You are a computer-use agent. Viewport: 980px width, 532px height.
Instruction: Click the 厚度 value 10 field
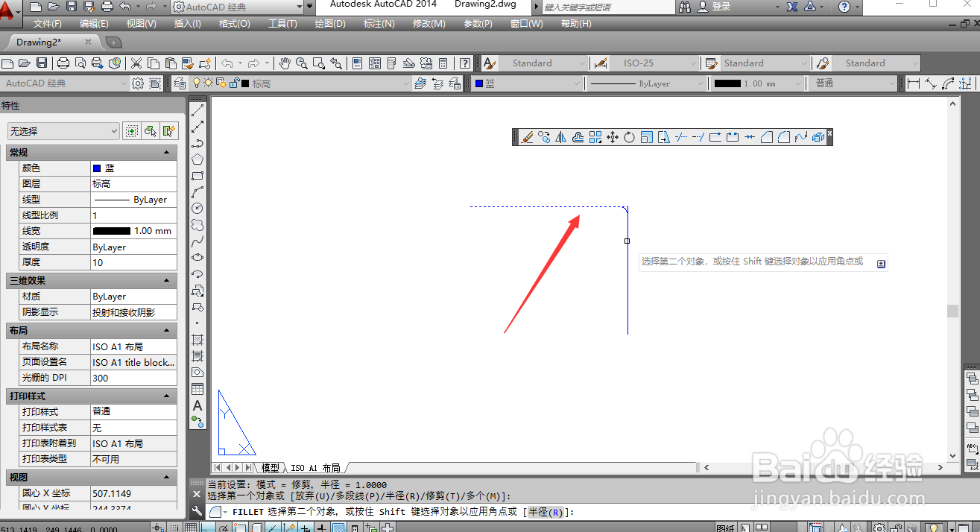pos(133,262)
